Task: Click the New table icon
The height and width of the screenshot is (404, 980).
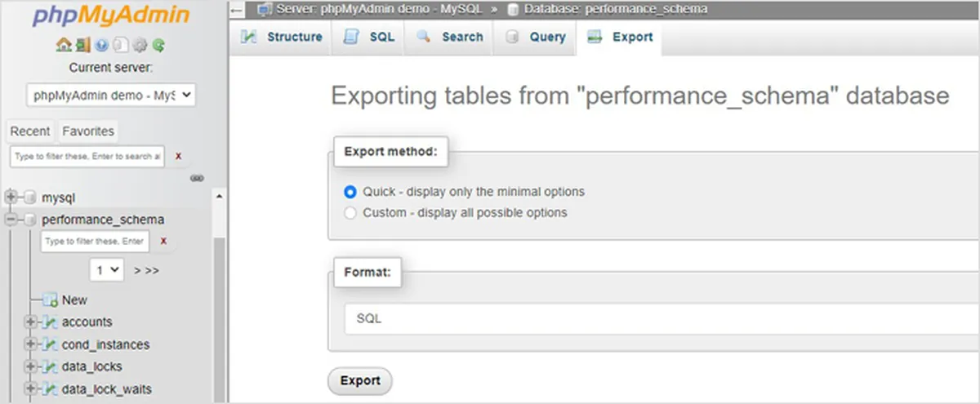Action: pyautogui.click(x=50, y=300)
